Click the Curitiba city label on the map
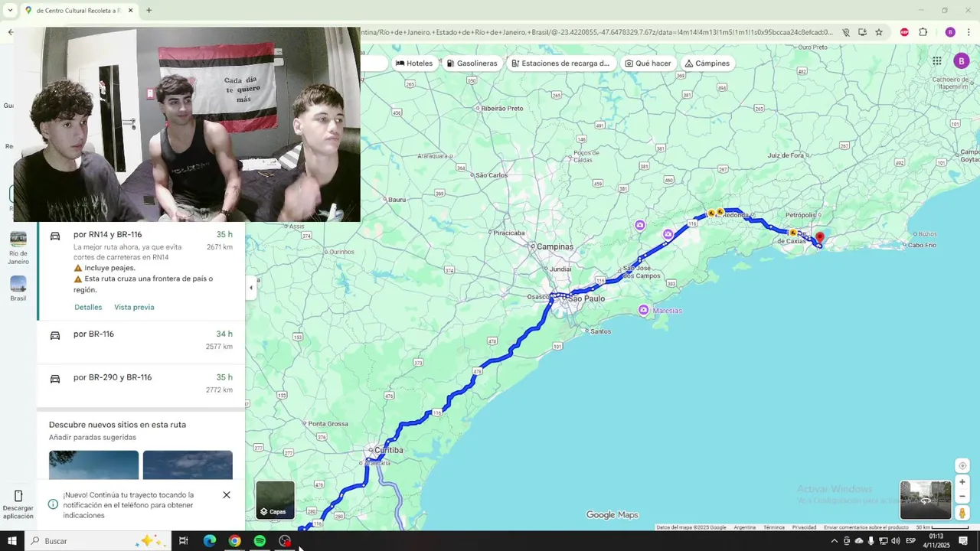The width and height of the screenshot is (980, 551). click(x=388, y=450)
